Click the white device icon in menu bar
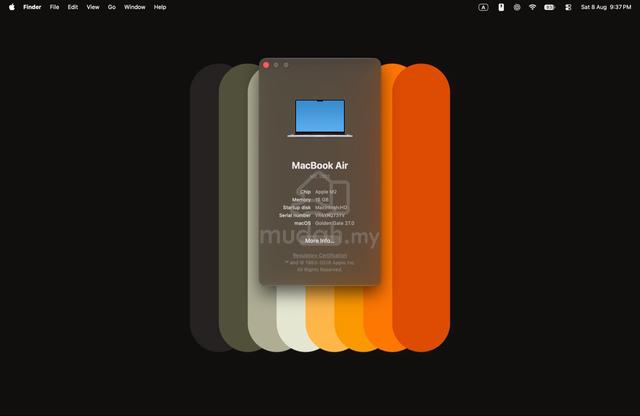Screen dimensions: 640x416 pyautogui.click(x=501, y=7)
